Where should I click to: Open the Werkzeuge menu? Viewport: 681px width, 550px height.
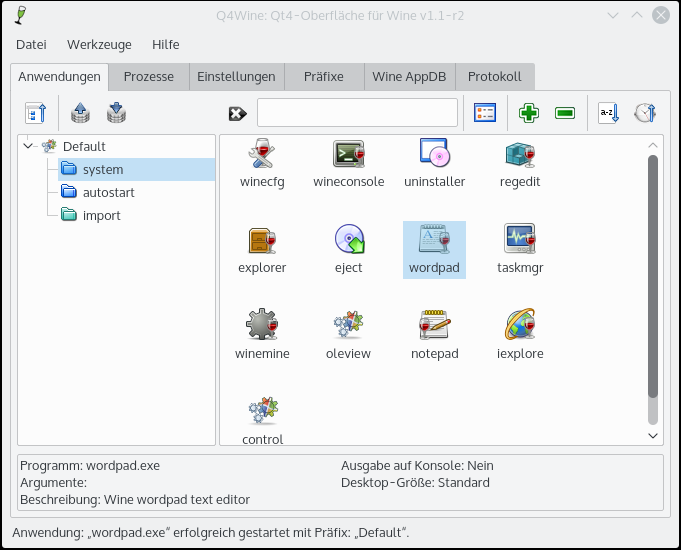pos(99,45)
